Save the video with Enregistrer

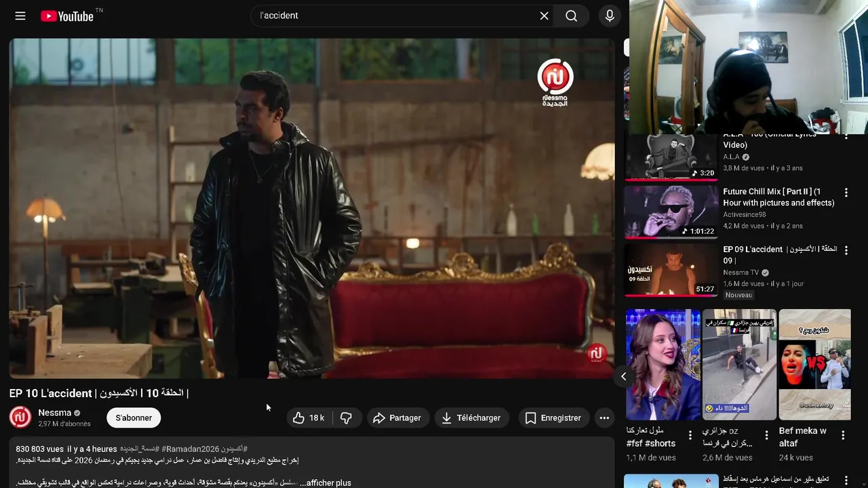[553, 418]
